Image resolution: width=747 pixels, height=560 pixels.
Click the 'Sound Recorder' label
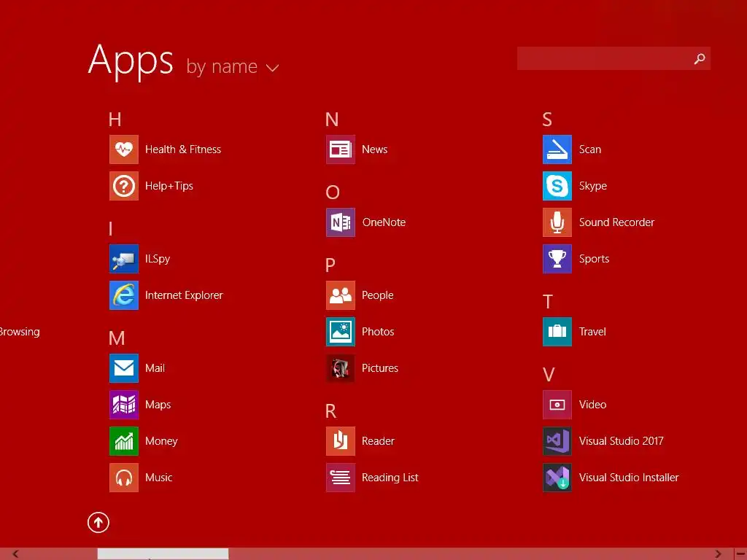coord(616,222)
